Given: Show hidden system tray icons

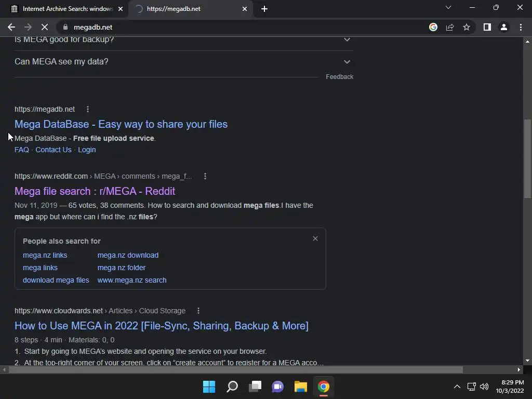Looking at the screenshot, I should coord(457,387).
